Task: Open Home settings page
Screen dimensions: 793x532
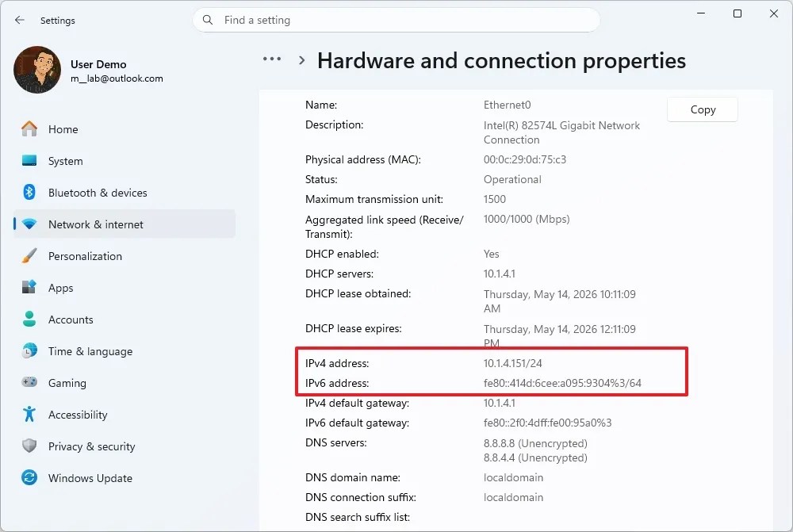Action: 125,129
